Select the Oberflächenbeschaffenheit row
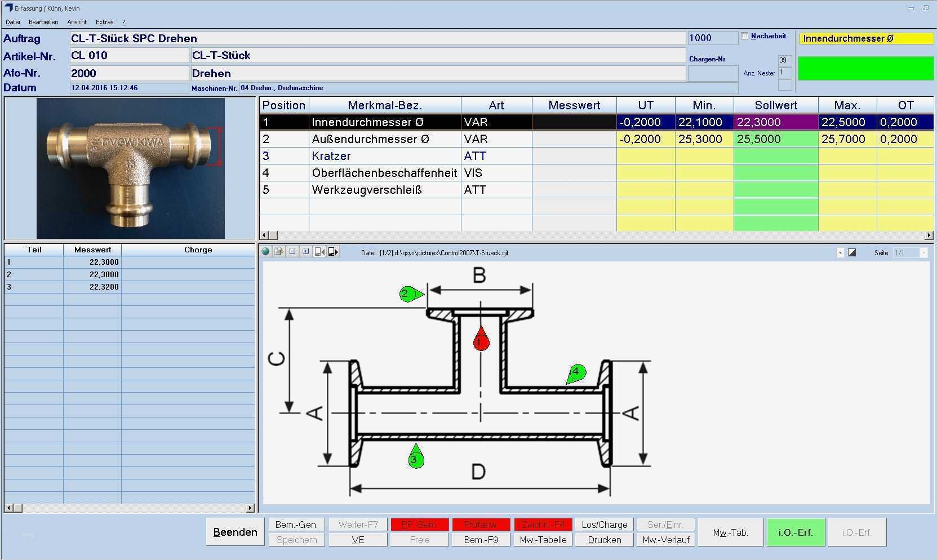Image resolution: width=937 pixels, height=560 pixels. 596,173
